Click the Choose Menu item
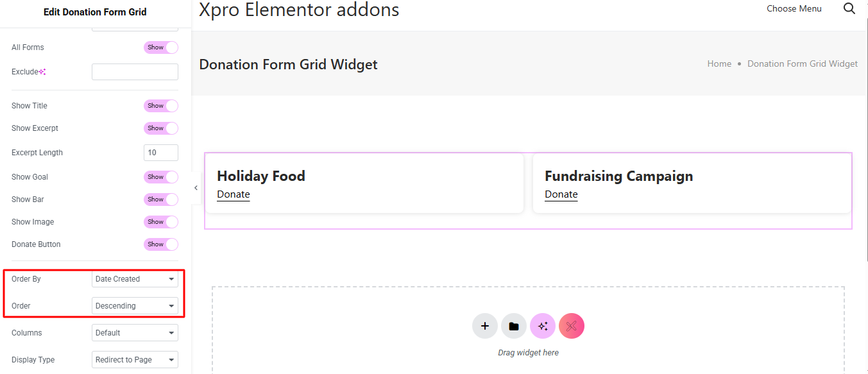The image size is (868, 374). (x=794, y=9)
